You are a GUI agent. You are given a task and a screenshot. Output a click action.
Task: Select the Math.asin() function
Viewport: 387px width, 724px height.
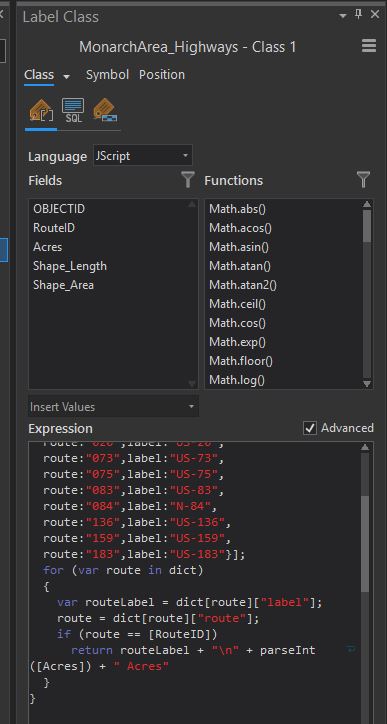point(239,247)
